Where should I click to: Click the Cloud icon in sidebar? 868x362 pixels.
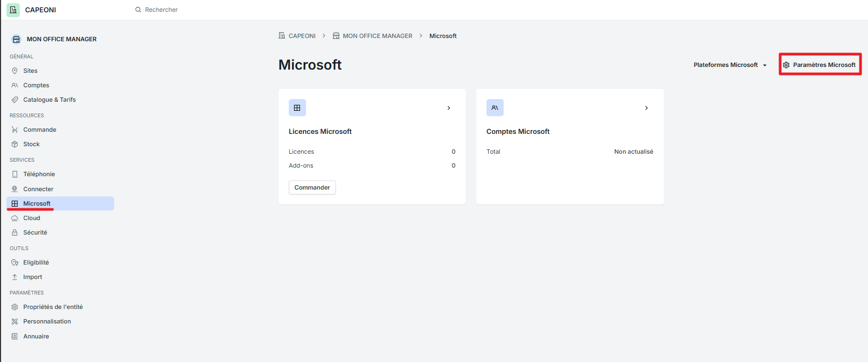[14, 218]
